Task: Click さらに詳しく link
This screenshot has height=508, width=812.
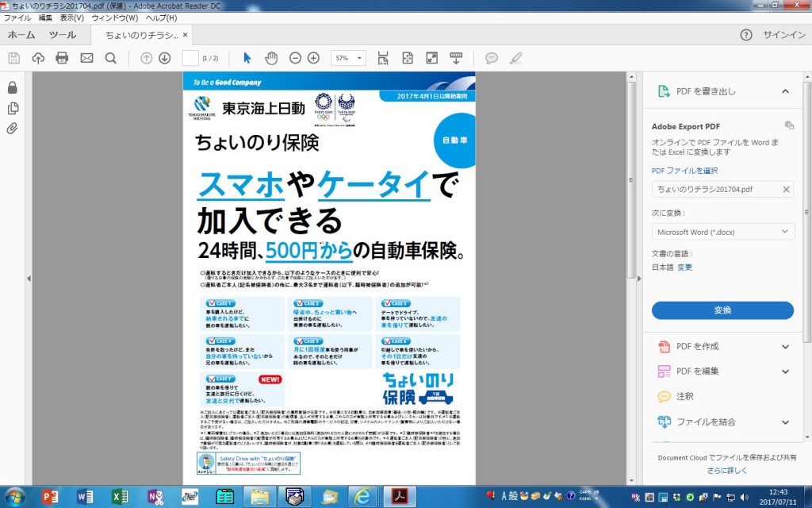Action: [727, 471]
